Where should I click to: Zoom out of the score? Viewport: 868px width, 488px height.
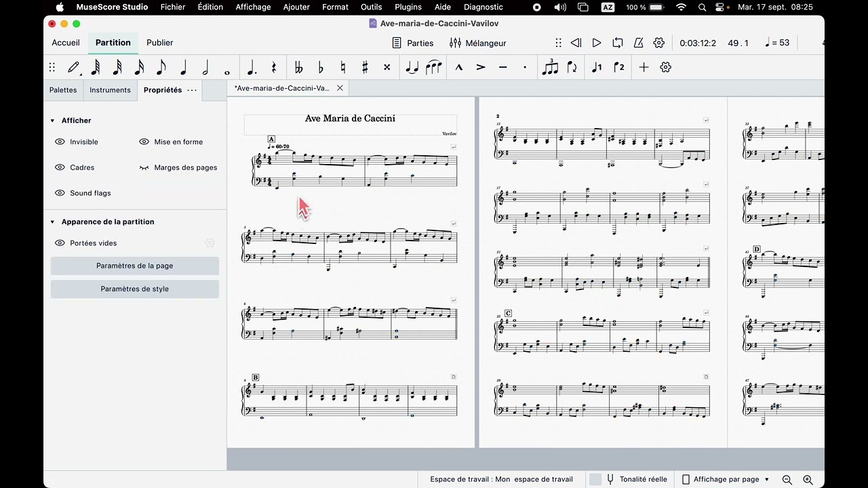tap(787, 479)
